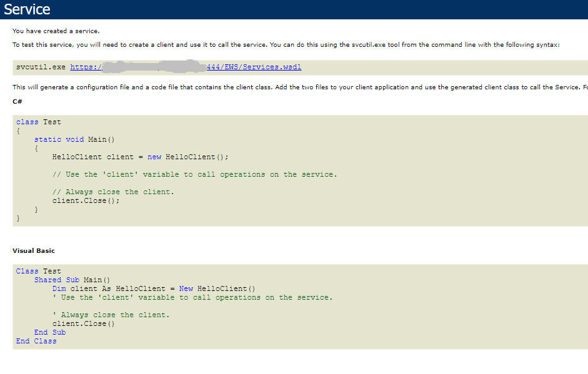
Task: Click the 'End Class' line
Action: pos(36,341)
